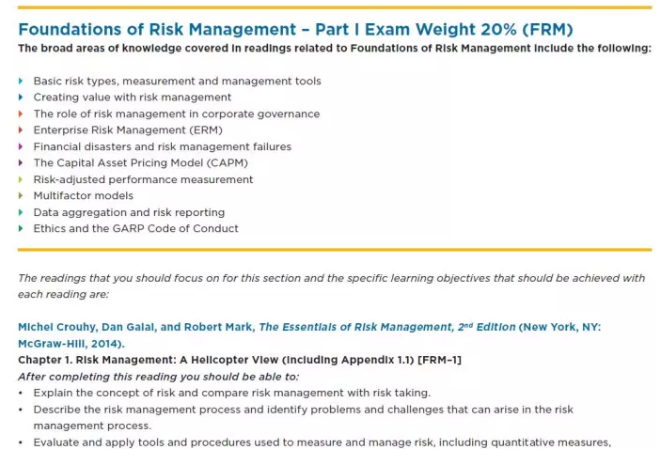This screenshot has width=656, height=458.
Task: Click the arrow bullet beside Financial disasters
Action: (21, 146)
